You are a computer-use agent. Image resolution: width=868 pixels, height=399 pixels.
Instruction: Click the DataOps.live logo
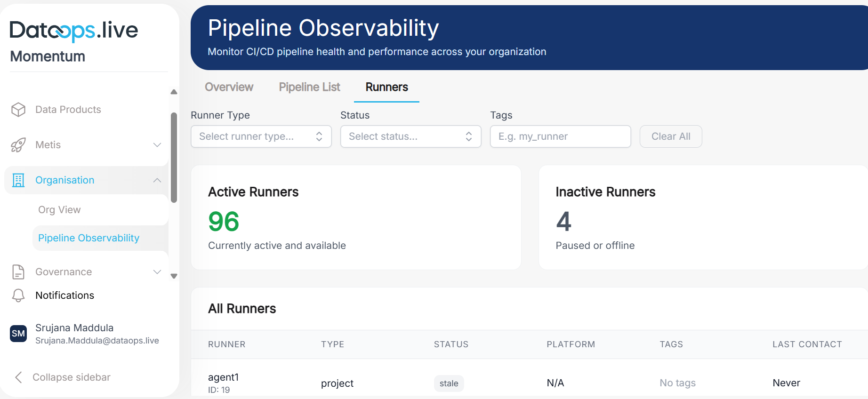(73, 31)
